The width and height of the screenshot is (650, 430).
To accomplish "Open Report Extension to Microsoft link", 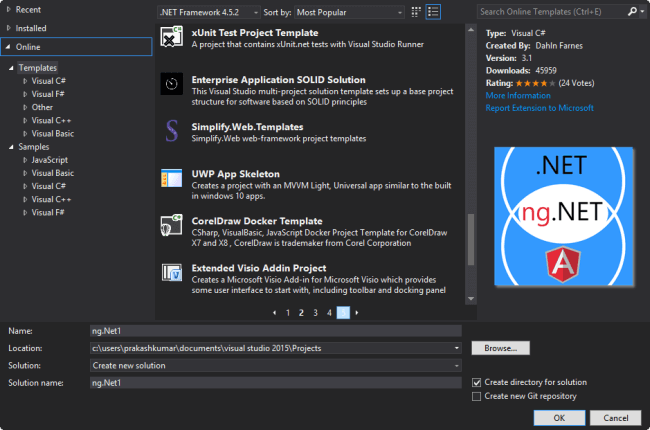I will tap(539, 108).
